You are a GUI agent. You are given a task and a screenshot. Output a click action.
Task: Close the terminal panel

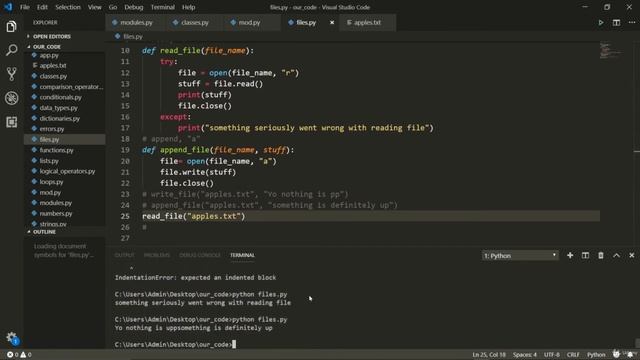(632, 256)
